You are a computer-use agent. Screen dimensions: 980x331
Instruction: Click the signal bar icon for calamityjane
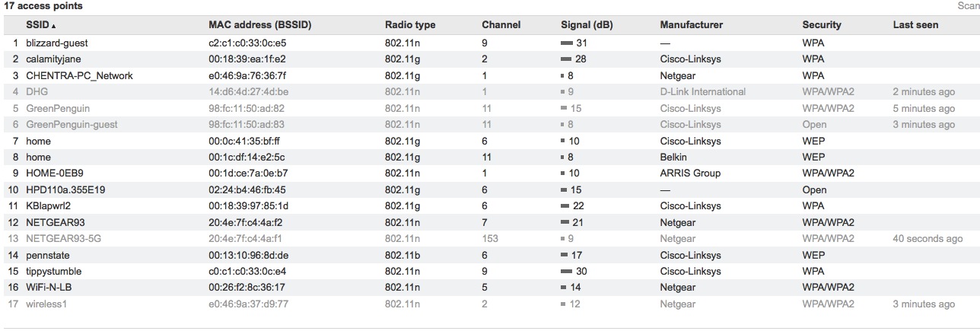point(566,59)
